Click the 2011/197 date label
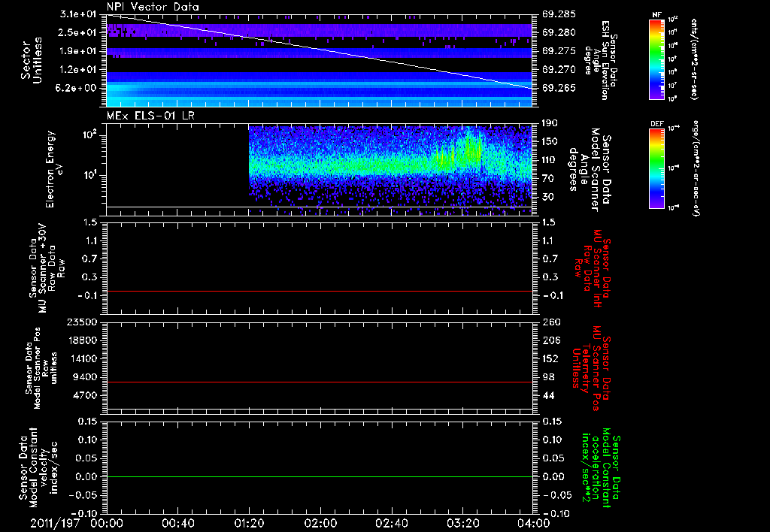The height and width of the screenshot is (532, 770). tap(53, 521)
